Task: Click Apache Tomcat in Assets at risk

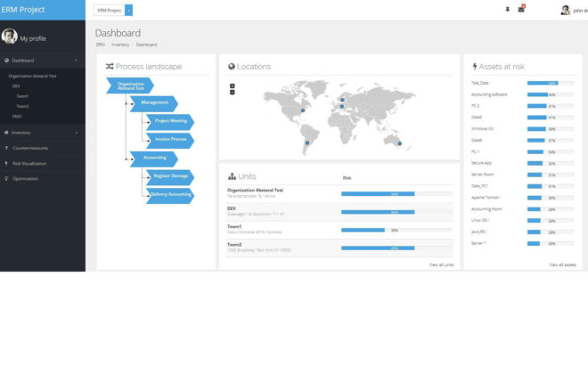Action: [x=486, y=198]
